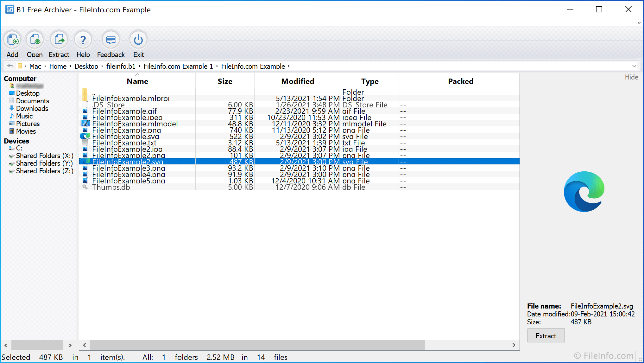Click the file list horizontal scrollbar
Screen dimensions: 644x363
coord(257,345)
